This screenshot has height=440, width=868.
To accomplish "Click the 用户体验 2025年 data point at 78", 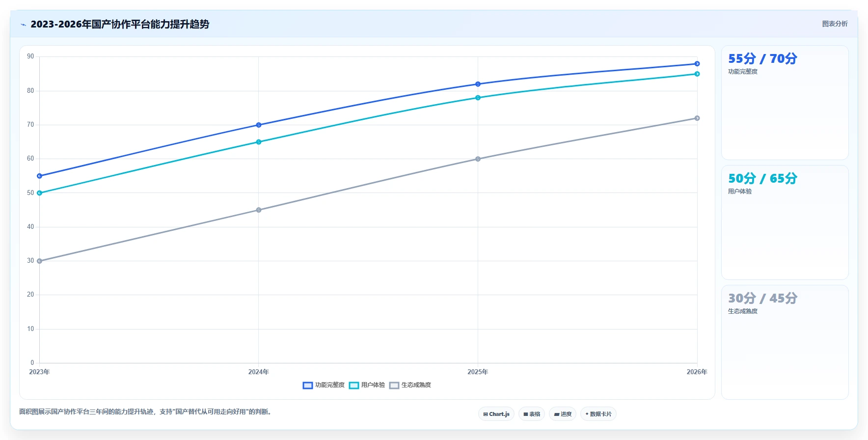I will [478, 98].
